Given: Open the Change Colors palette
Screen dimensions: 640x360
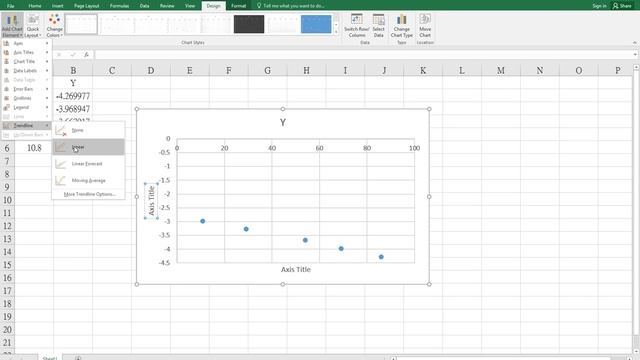Looking at the screenshot, I should 54,25.
